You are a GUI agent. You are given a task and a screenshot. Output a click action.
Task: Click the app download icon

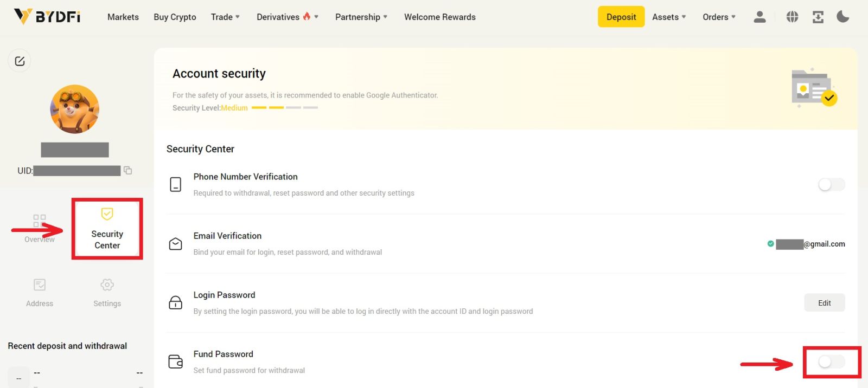pyautogui.click(x=818, y=17)
